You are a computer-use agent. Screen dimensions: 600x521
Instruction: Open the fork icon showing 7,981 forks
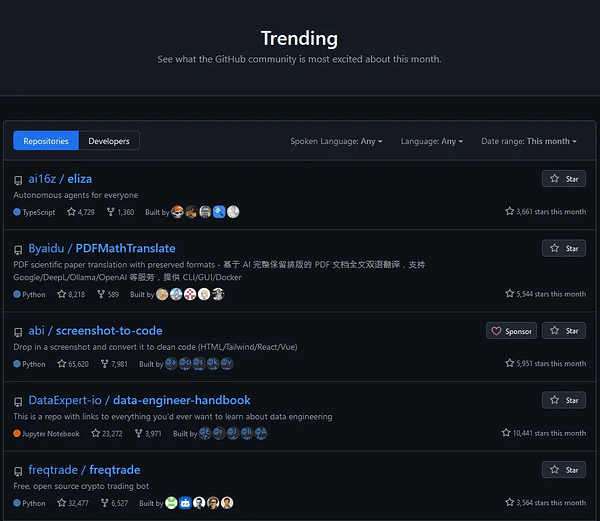104,364
